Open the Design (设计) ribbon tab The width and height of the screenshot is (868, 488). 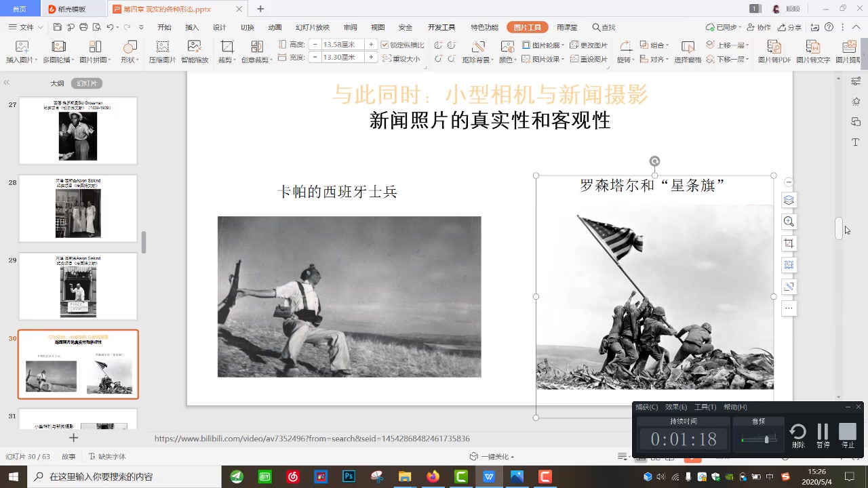point(220,27)
